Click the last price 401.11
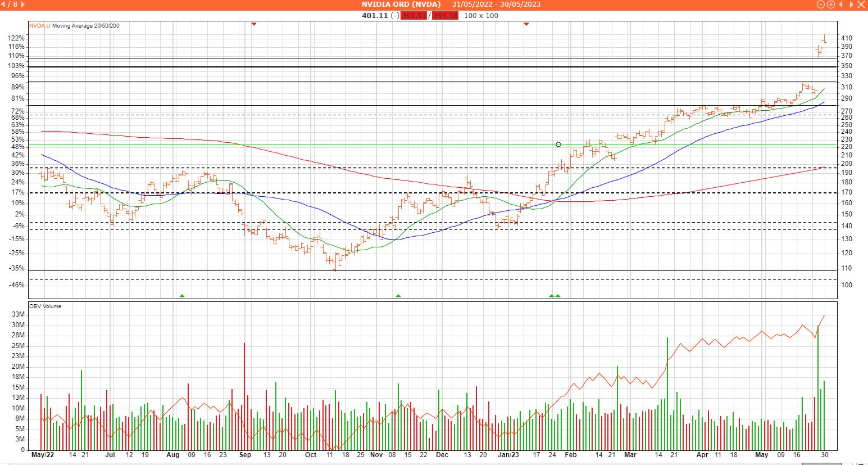Screen dimensions: 868x465 tap(375, 15)
